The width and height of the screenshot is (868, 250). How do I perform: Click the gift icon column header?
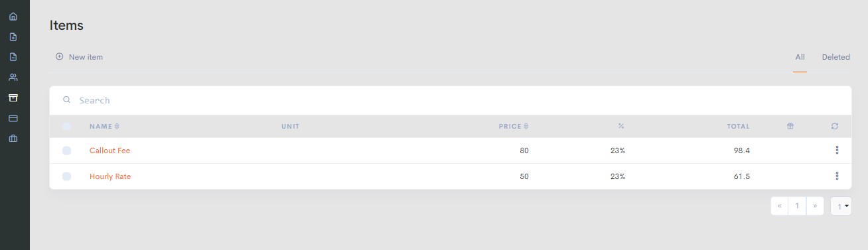[790, 126]
